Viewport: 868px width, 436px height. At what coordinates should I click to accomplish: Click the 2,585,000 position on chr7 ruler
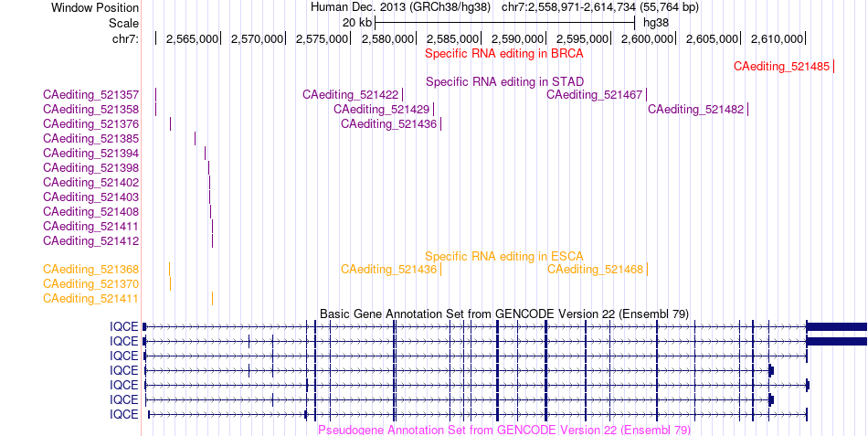[x=452, y=38]
